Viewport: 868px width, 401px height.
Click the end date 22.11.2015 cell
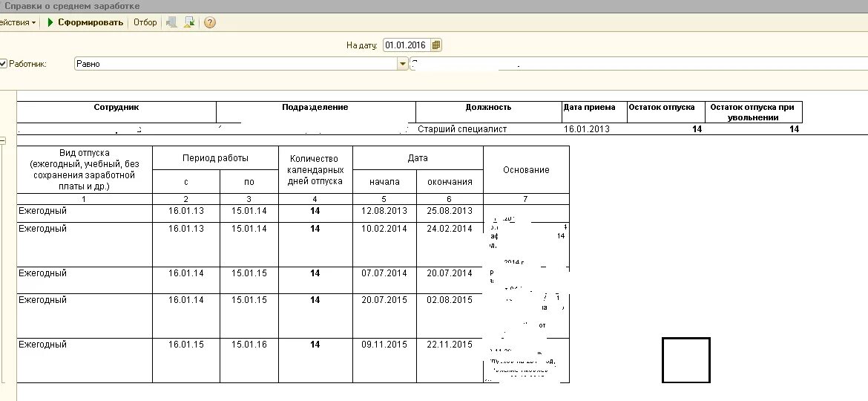pyautogui.click(x=450, y=360)
